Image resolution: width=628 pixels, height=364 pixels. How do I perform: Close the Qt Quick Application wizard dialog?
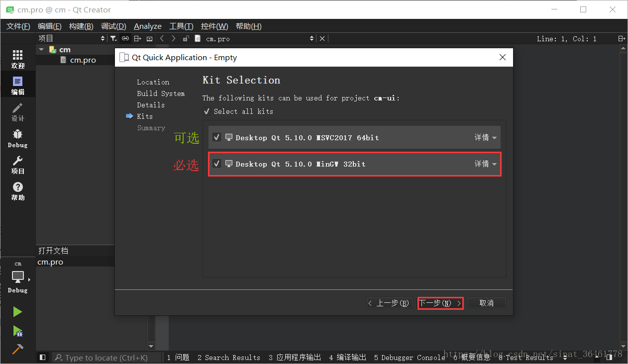click(503, 58)
